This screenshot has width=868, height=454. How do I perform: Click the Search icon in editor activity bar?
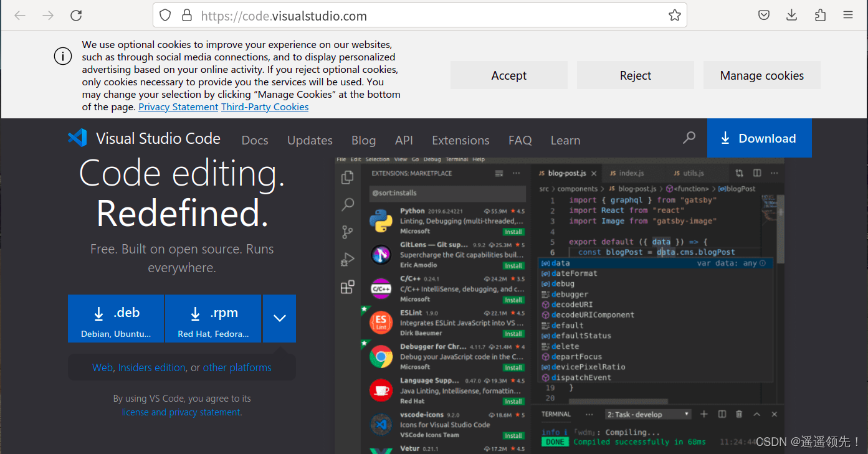pyautogui.click(x=348, y=204)
